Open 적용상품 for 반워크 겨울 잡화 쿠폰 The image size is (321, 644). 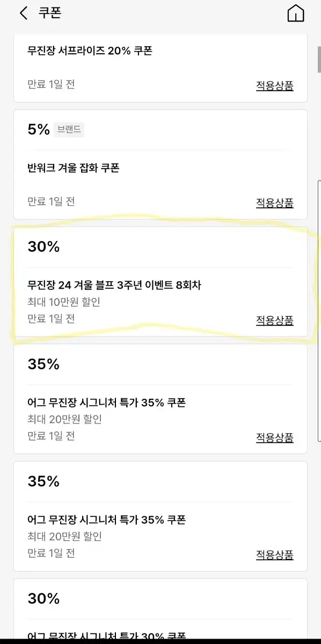(x=274, y=203)
